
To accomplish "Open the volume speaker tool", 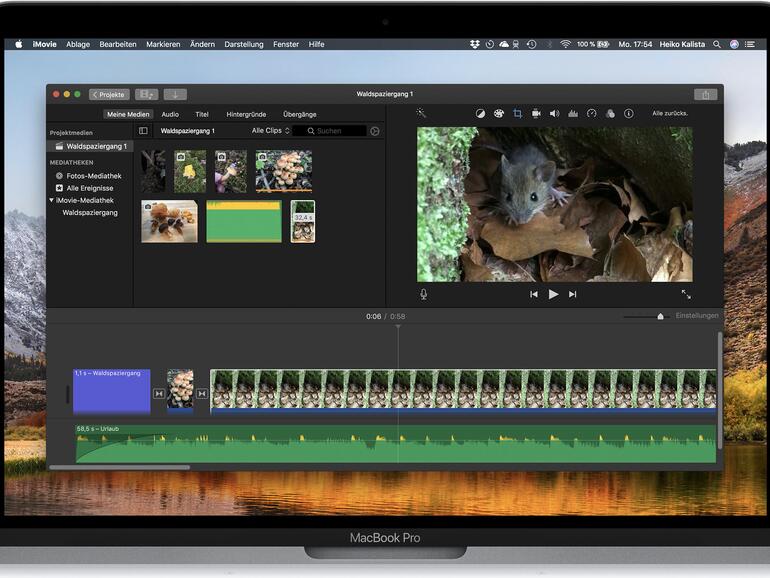I will pyautogui.click(x=554, y=113).
